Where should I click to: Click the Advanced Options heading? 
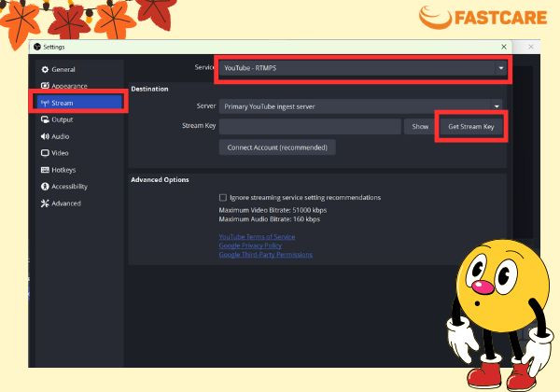pos(160,179)
